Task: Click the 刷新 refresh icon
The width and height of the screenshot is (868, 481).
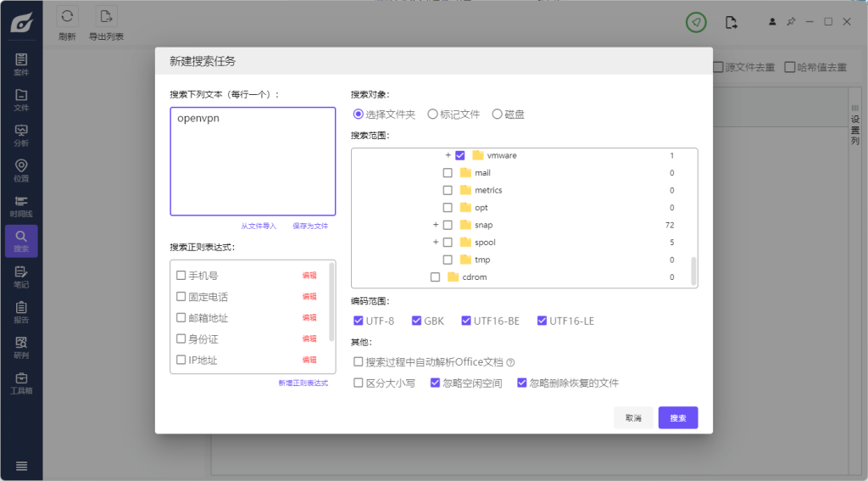Action: (67, 17)
